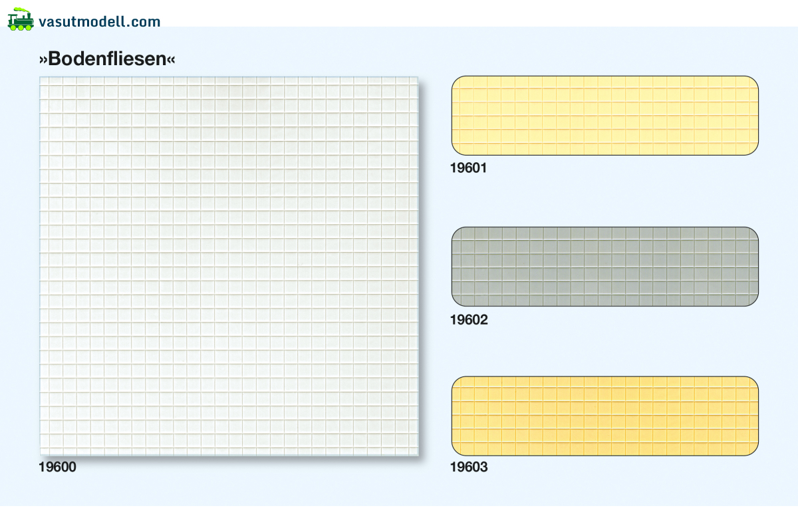This screenshot has width=798, height=532.
Task: Choose the grey tile swatch 19602
Action: point(604,267)
